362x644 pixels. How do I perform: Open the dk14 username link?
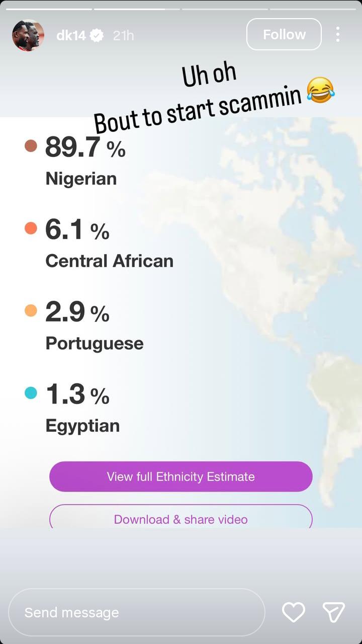[x=71, y=36]
